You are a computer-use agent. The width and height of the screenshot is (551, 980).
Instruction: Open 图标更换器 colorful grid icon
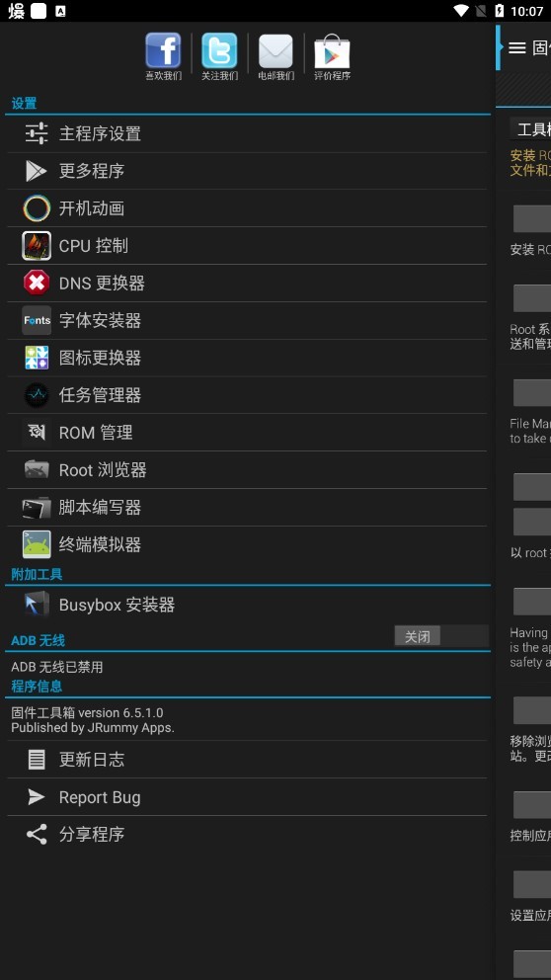(37, 358)
